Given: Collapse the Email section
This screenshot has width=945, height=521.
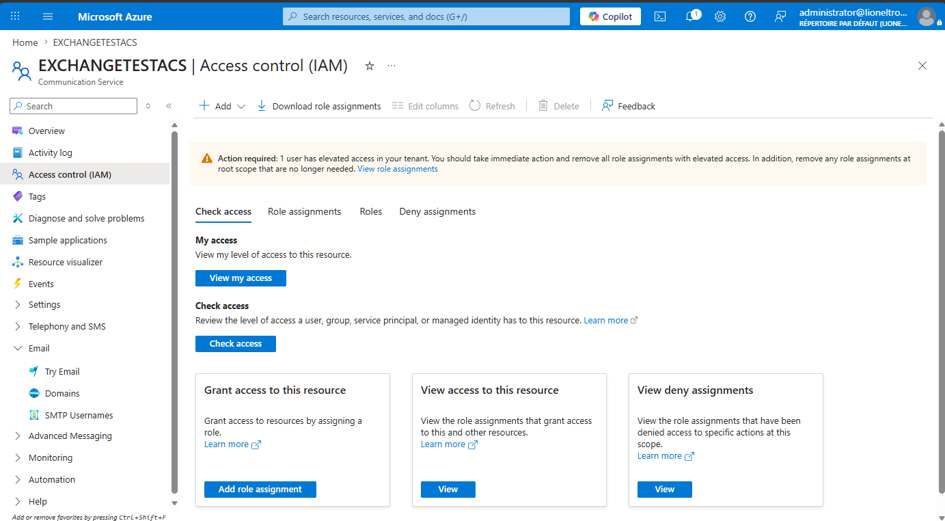Looking at the screenshot, I should pyautogui.click(x=39, y=348).
